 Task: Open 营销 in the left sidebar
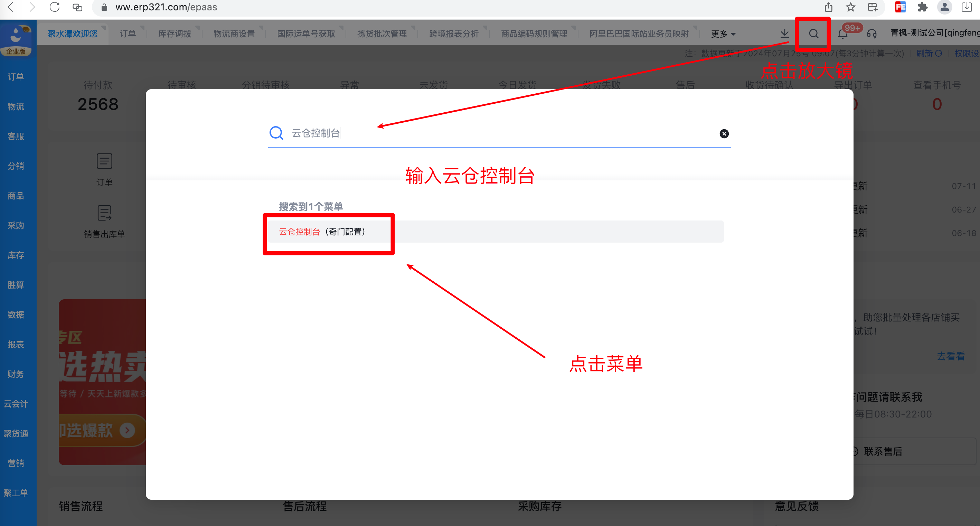(x=16, y=463)
